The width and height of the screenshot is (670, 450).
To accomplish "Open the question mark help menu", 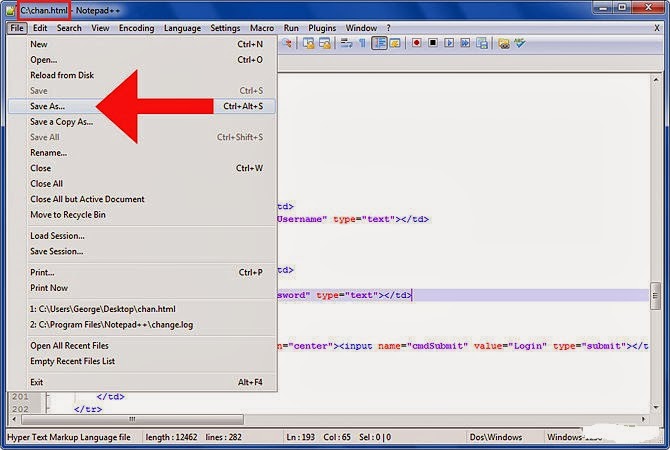I will [388, 28].
